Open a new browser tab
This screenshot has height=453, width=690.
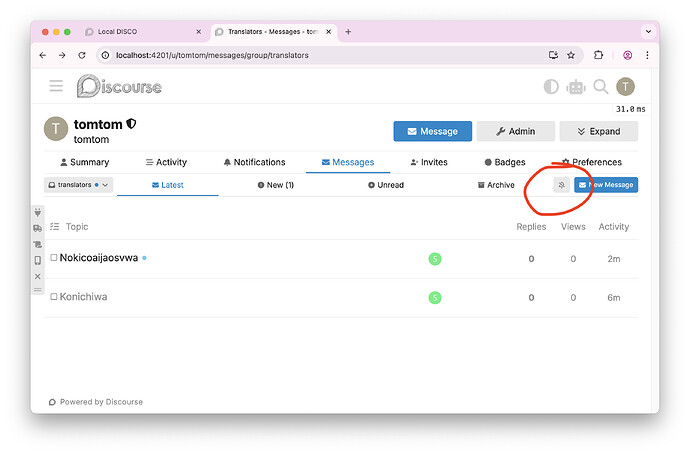coord(348,32)
